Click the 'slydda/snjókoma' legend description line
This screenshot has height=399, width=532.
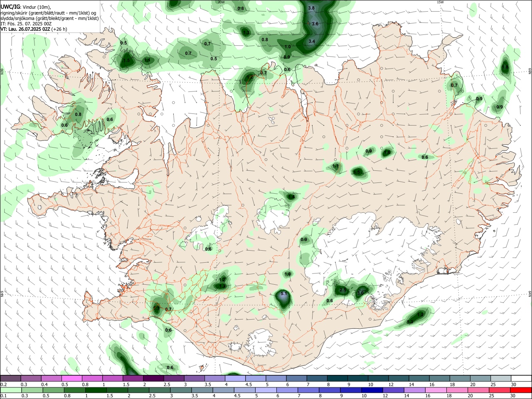(49, 18)
